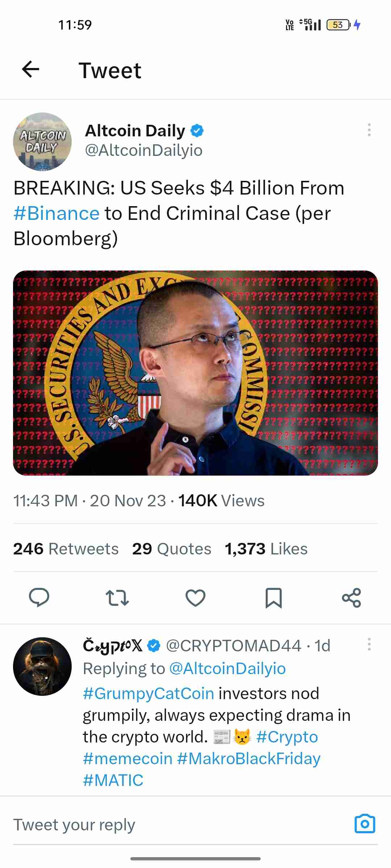
Task: Open Altcoin Daily tweet overflow menu
Action: [x=369, y=130]
